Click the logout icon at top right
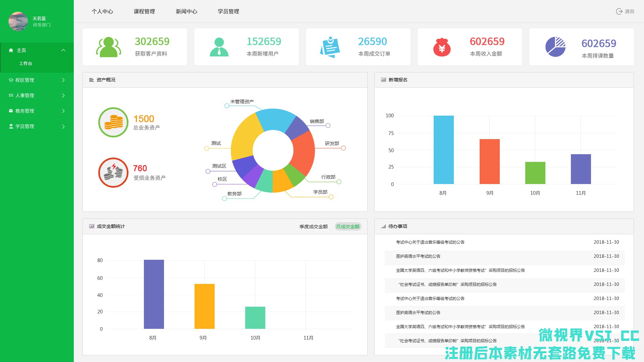This screenshot has height=362, width=644. (x=619, y=11)
